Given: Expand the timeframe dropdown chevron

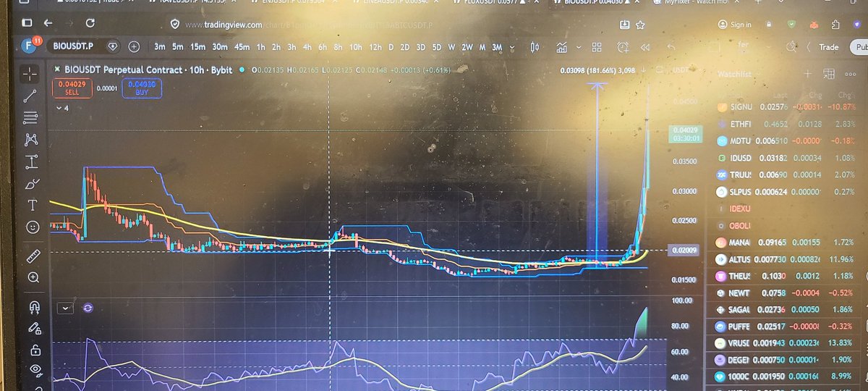Looking at the screenshot, I should 512,48.
